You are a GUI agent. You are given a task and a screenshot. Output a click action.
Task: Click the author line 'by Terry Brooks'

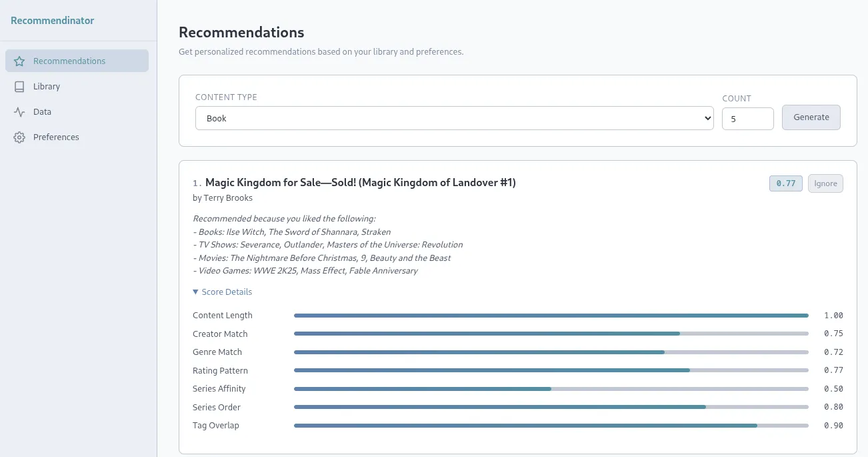(223, 198)
